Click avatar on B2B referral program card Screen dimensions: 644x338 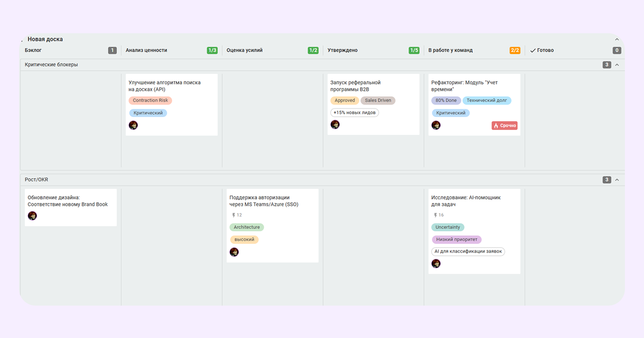tap(335, 125)
